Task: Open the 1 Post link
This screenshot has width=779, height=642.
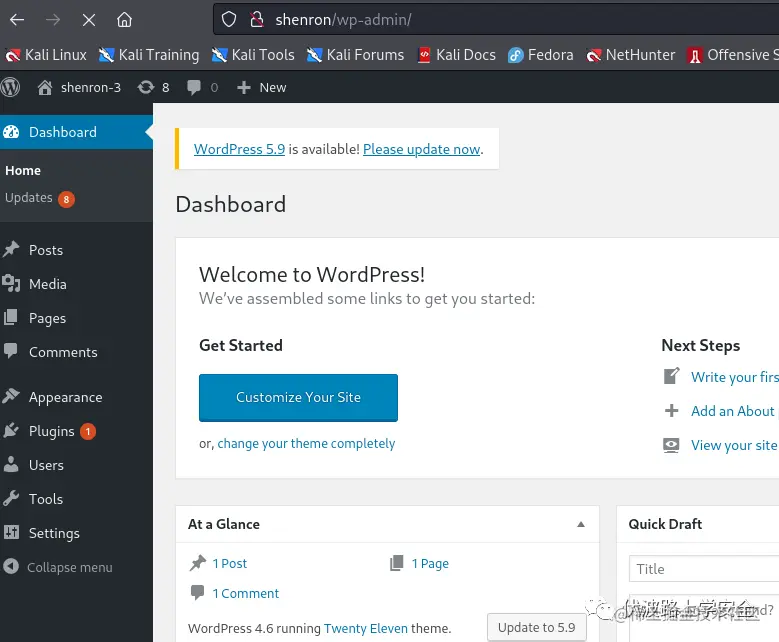Action: point(230,563)
